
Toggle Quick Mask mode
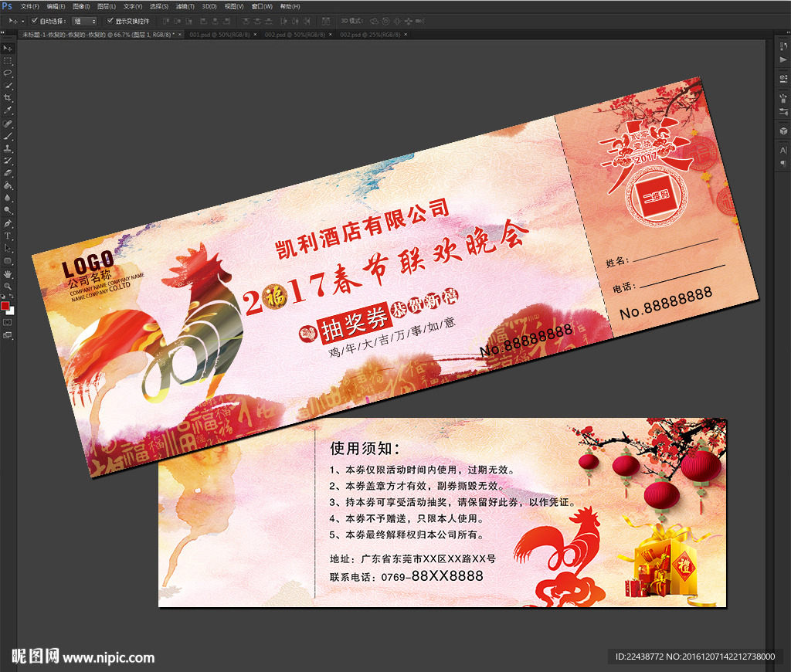coord(8,322)
